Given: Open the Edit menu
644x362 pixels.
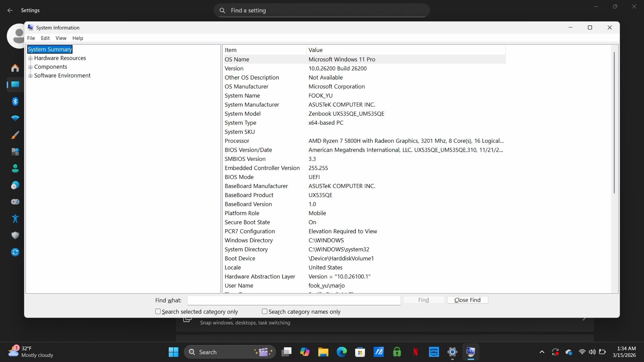Looking at the screenshot, I should [x=45, y=38].
